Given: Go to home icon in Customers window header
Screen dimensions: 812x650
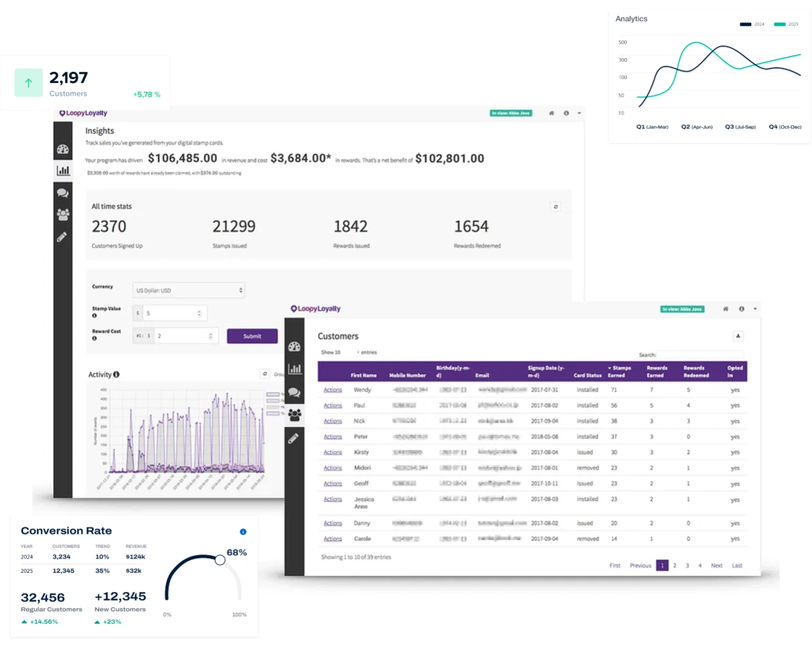Looking at the screenshot, I should point(726,309).
